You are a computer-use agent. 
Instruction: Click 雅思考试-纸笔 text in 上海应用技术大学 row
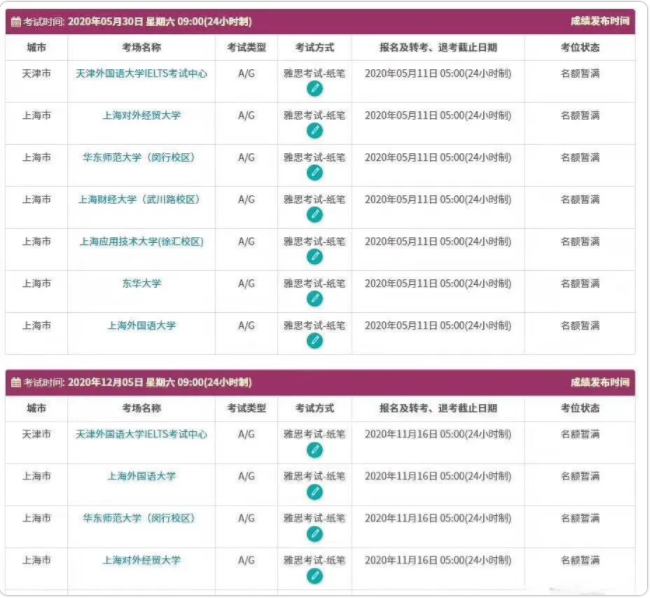click(x=314, y=242)
